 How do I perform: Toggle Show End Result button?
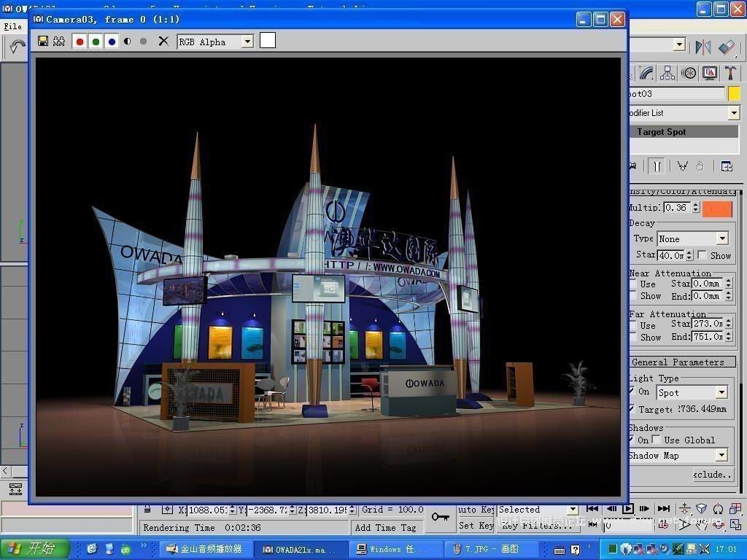click(657, 166)
